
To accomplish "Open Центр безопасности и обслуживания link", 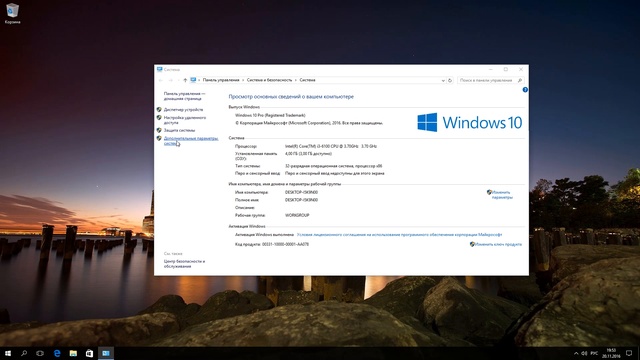I will (x=184, y=264).
